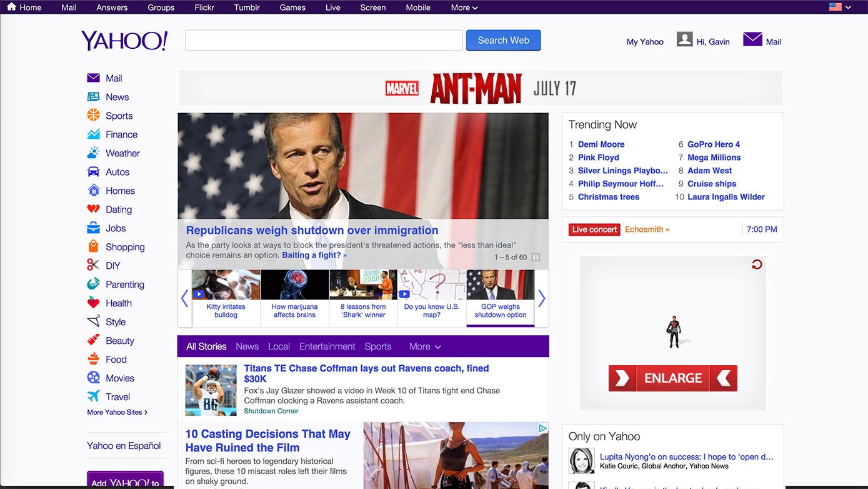Open Answers in the top navigation bar
The height and width of the screenshot is (489, 868).
tap(112, 8)
